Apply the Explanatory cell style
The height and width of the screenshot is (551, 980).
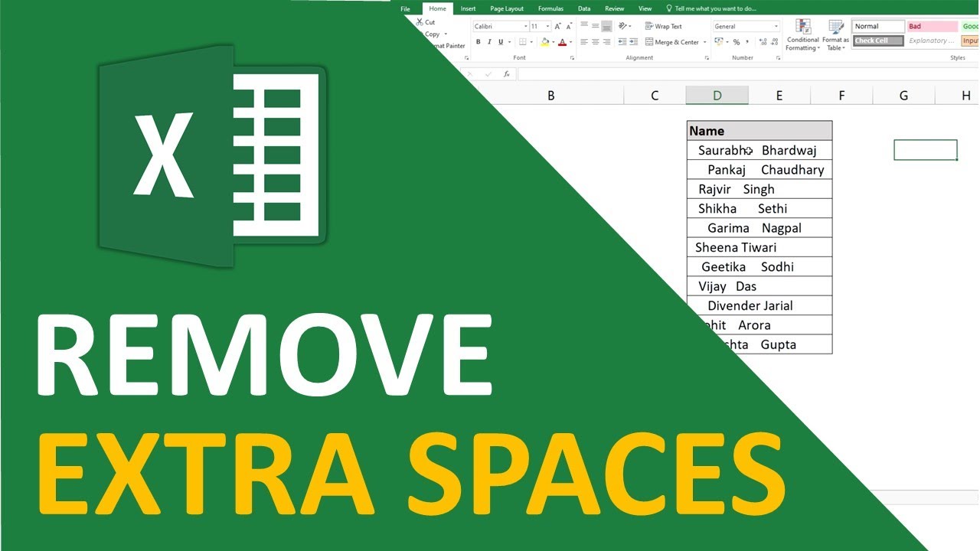click(933, 41)
